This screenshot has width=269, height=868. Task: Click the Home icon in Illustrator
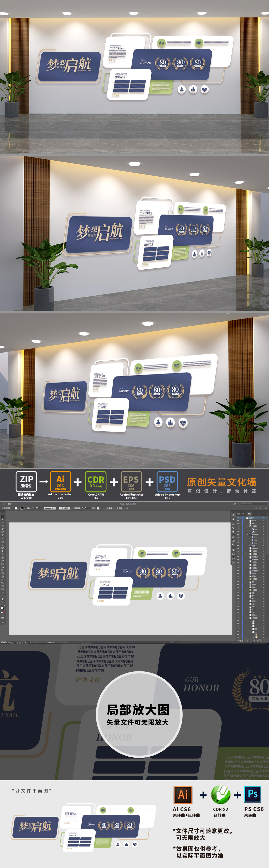pyautogui.click(x=4, y=504)
